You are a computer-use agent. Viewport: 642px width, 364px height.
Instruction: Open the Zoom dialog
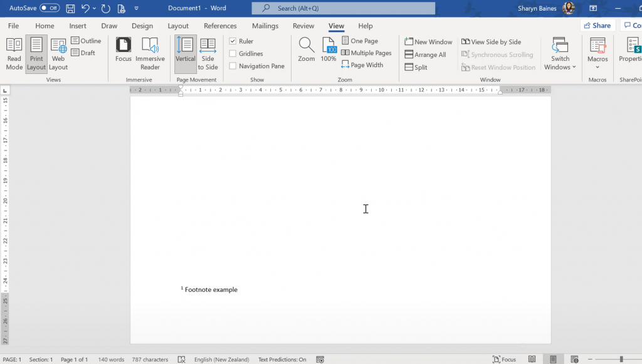point(306,50)
